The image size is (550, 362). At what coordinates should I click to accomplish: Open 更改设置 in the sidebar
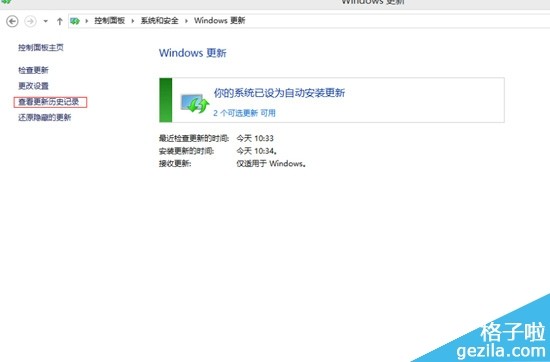click(33, 86)
